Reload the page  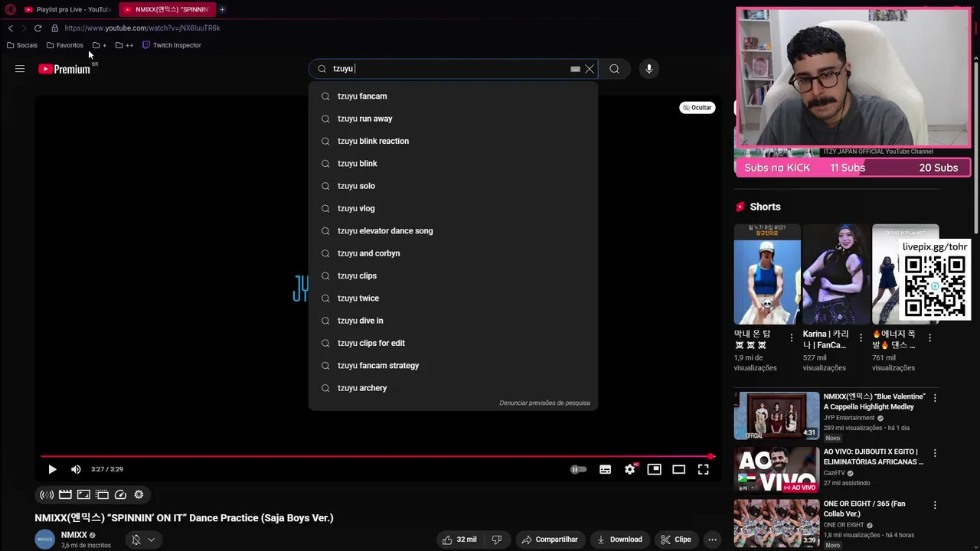pos(38,28)
